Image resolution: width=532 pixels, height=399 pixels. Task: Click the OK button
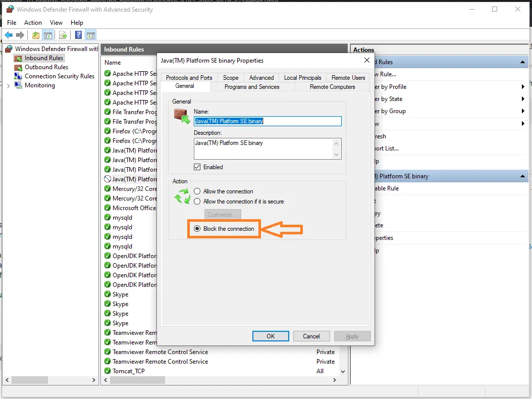tap(271, 336)
